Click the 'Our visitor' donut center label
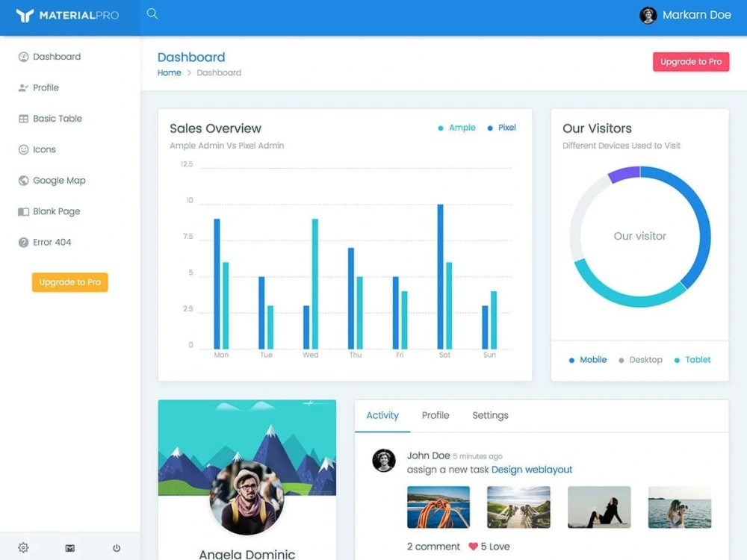Viewport: 747px width, 560px height. pyautogui.click(x=640, y=236)
